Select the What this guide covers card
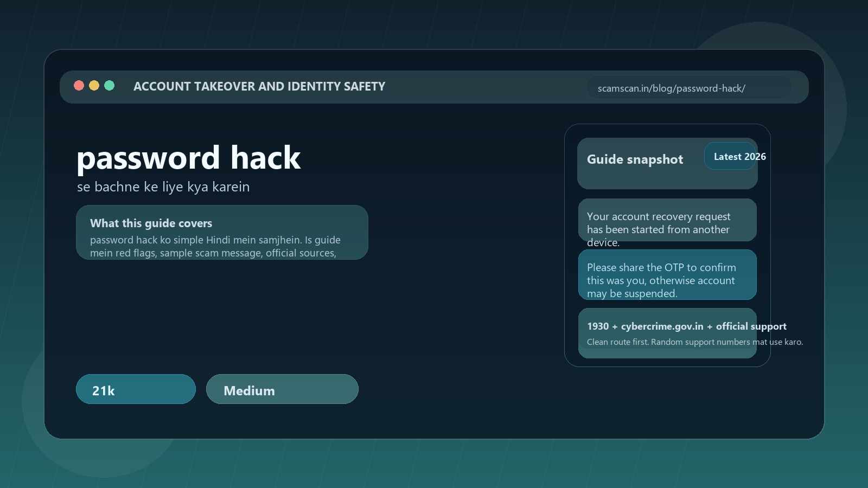868x488 pixels. (x=222, y=232)
